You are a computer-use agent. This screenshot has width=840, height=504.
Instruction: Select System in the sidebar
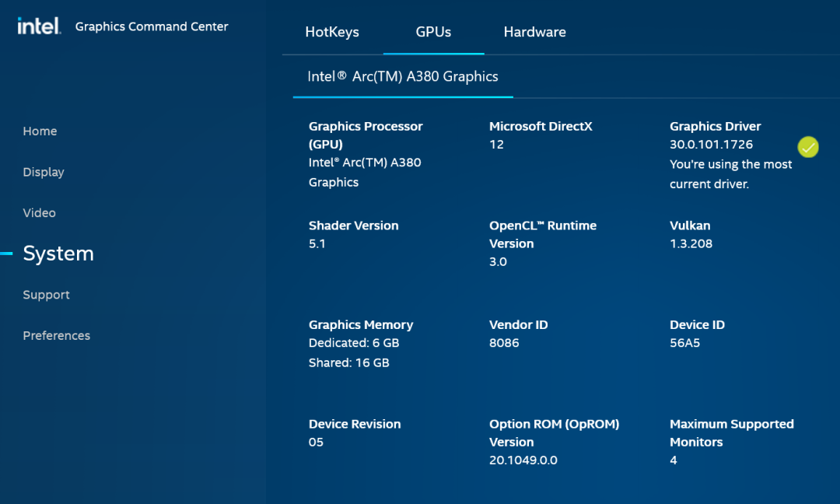58,254
